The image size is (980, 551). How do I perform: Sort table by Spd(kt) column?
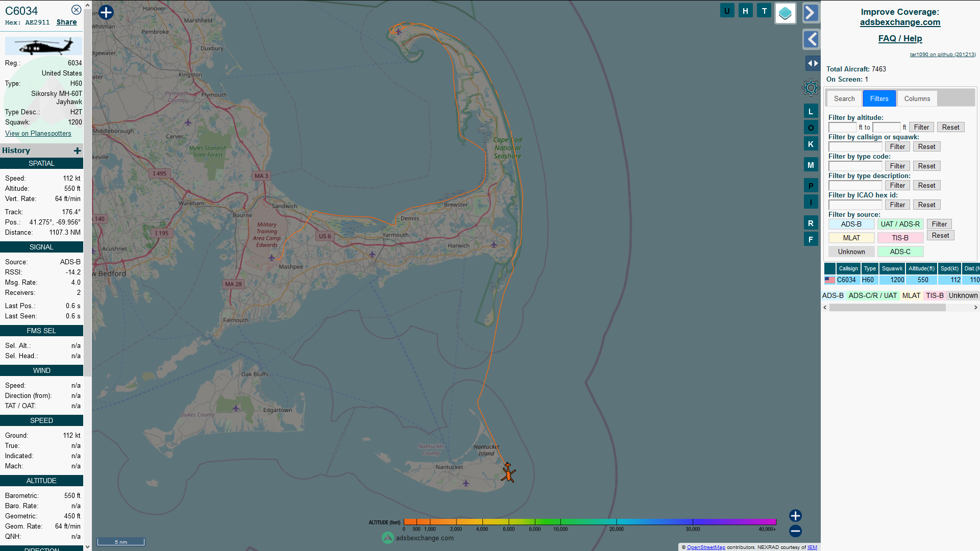point(949,268)
